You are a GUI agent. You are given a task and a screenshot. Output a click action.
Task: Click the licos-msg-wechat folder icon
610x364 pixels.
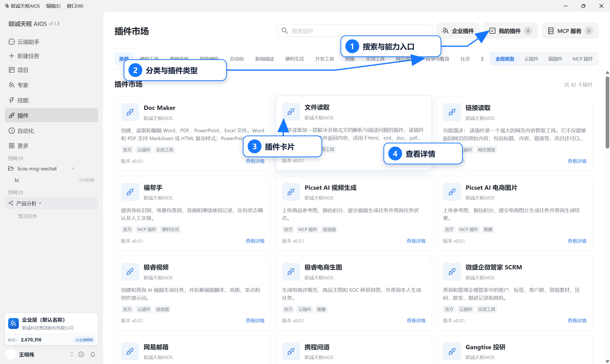click(x=11, y=169)
